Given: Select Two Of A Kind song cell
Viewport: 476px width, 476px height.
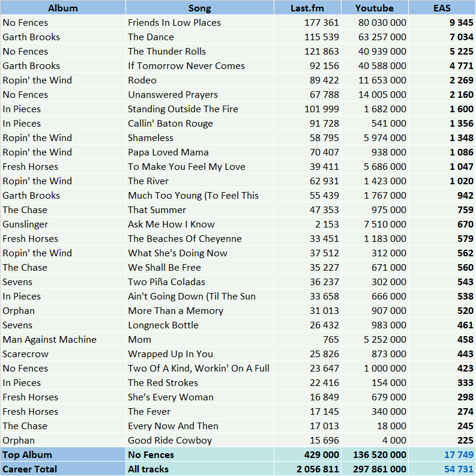Looking at the screenshot, I should 200,369.
